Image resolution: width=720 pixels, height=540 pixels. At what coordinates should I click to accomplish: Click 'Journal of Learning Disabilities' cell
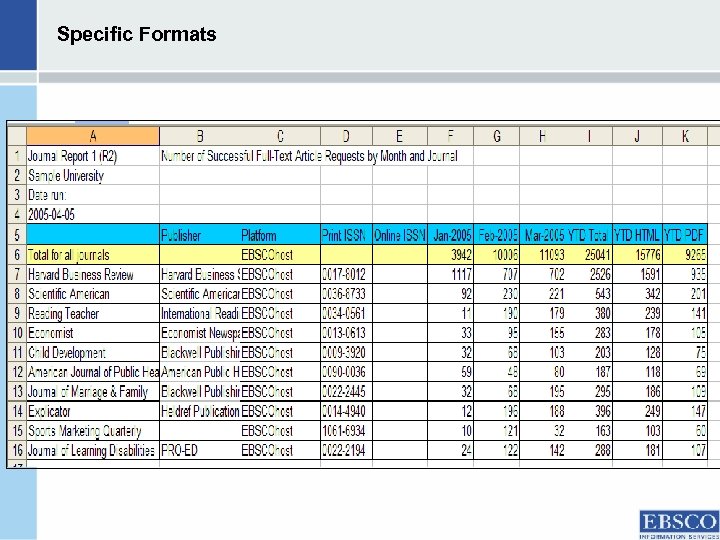click(x=93, y=450)
